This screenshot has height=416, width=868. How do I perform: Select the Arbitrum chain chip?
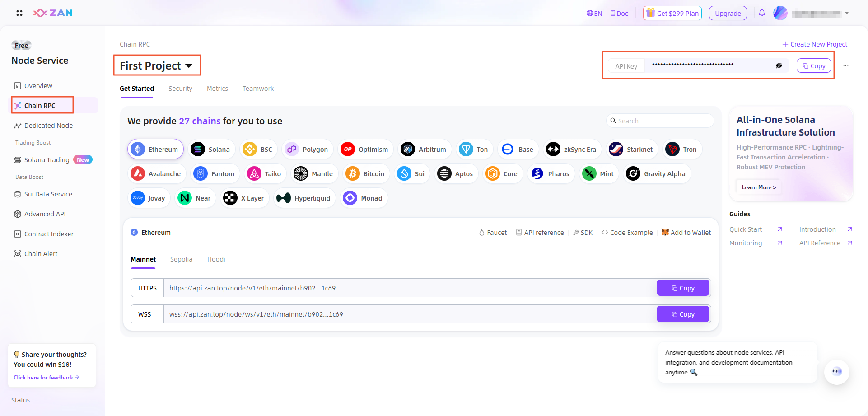tap(425, 150)
